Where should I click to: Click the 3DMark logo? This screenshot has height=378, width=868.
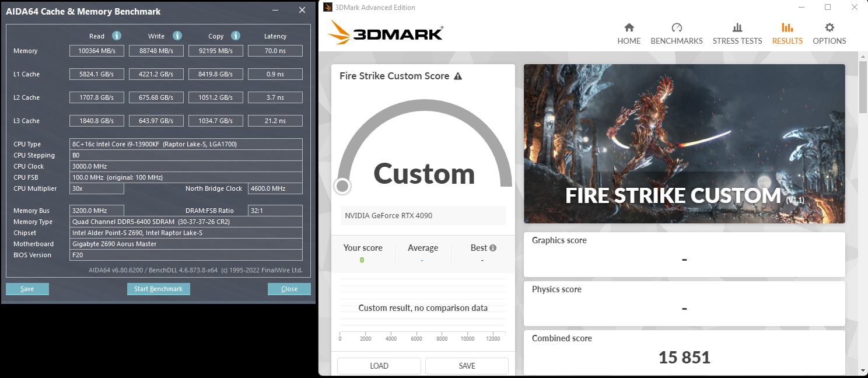pyautogui.click(x=385, y=33)
